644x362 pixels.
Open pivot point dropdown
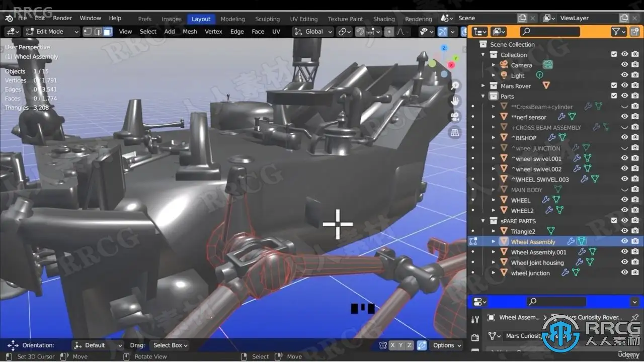[345, 32]
